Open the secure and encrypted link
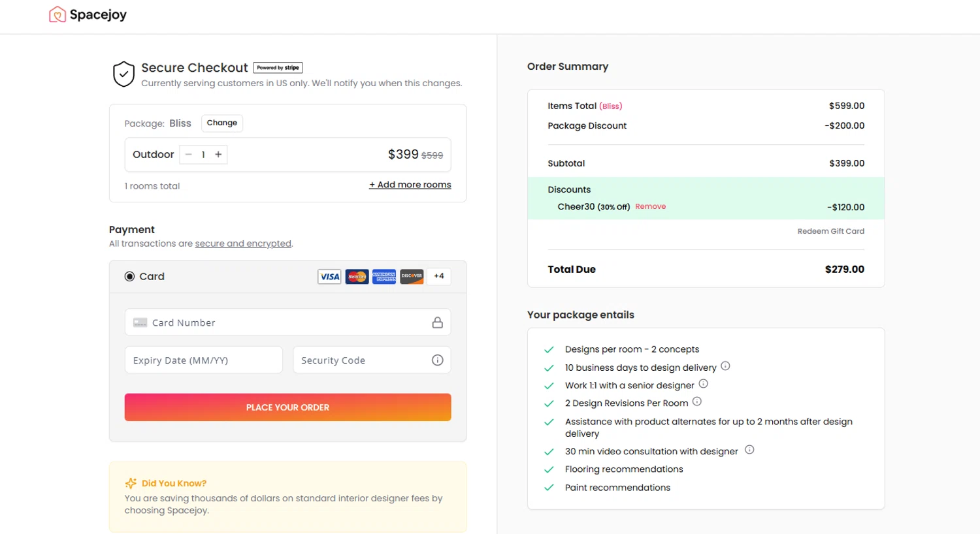This screenshot has width=980, height=534. tap(243, 243)
